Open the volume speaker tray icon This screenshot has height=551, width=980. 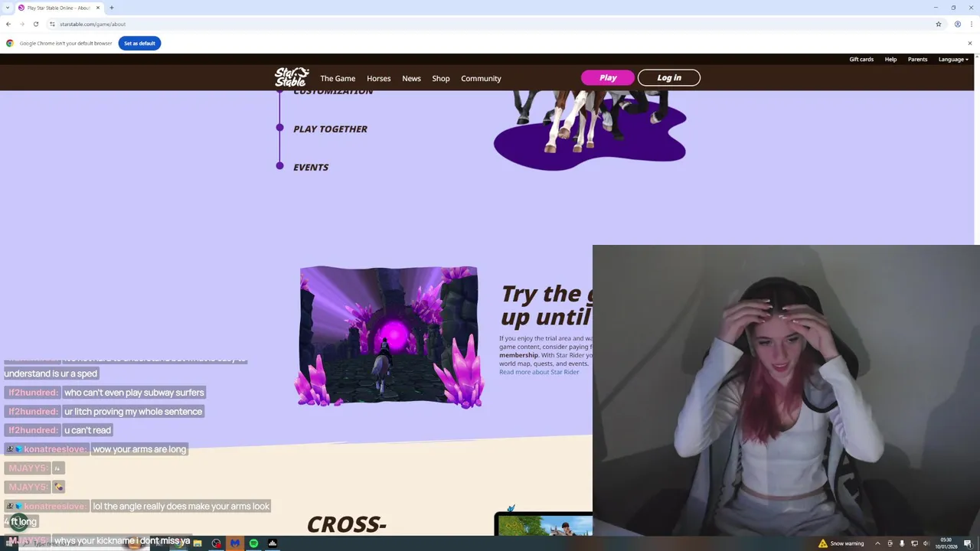tap(926, 543)
